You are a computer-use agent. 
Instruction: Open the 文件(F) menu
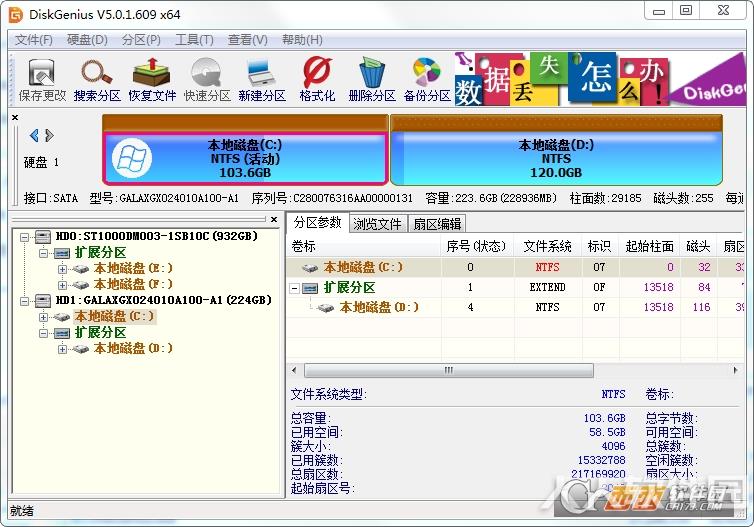(34, 40)
